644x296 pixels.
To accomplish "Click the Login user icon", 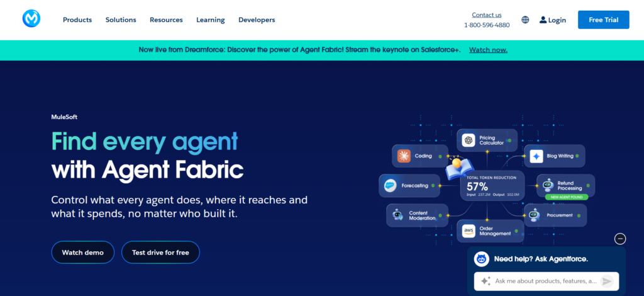I will pyautogui.click(x=543, y=20).
